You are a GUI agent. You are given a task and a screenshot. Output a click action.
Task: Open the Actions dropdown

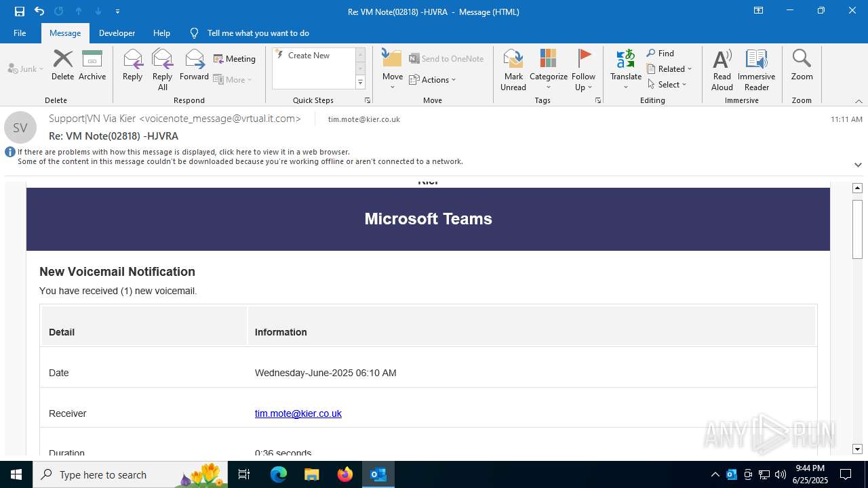coord(433,79)
